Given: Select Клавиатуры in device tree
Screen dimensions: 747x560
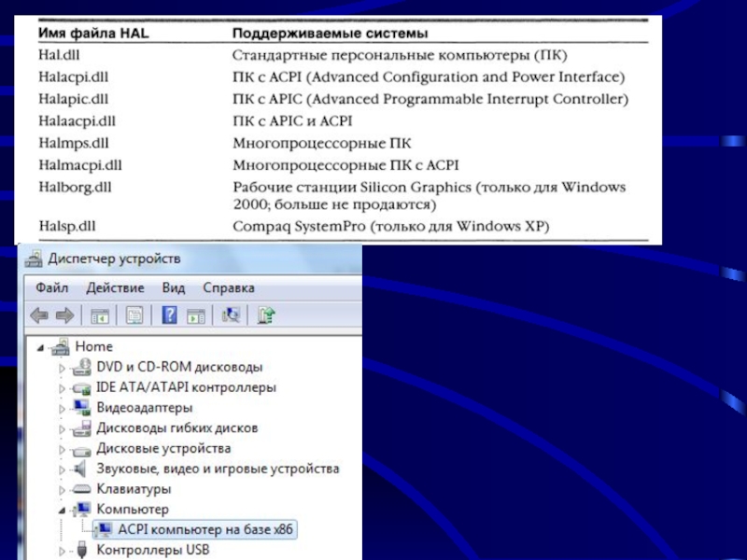Looking at the screenshot, I should pyautogui.click(x=134, y=489).
